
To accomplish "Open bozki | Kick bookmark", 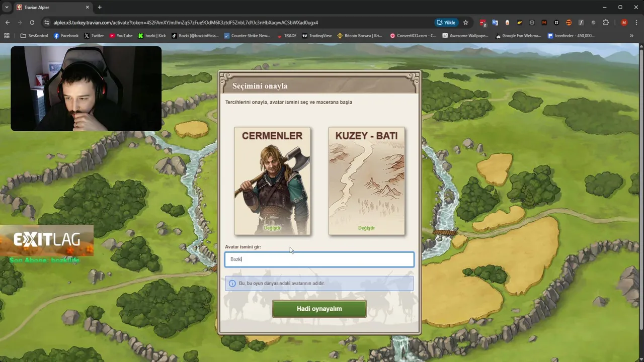I will tap(152, 36).
